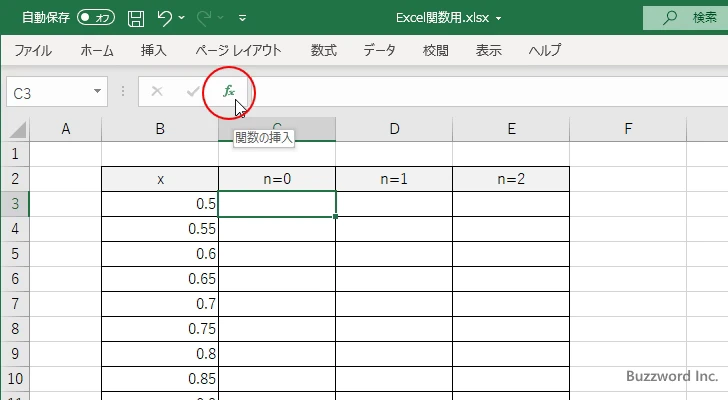Click the Redo arrow icon
The width and height of the screenshot is (728, 400).
pyautogui.click(x=204, y=18)
